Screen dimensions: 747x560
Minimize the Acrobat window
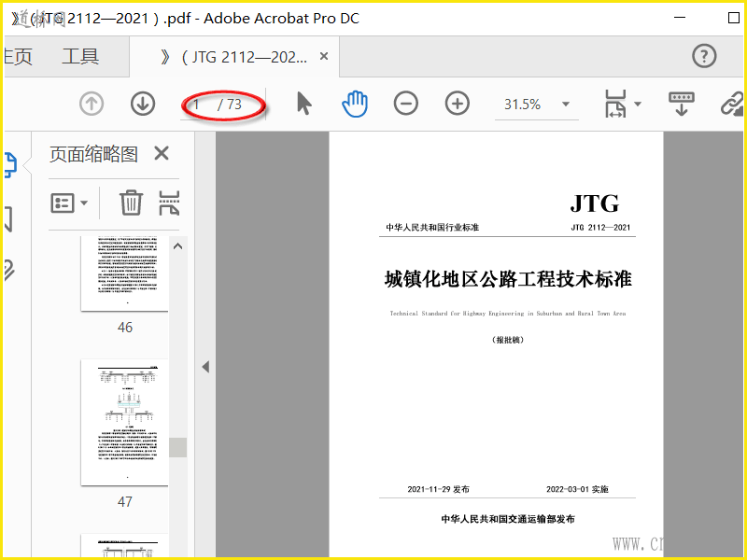[x=680, y=18]
